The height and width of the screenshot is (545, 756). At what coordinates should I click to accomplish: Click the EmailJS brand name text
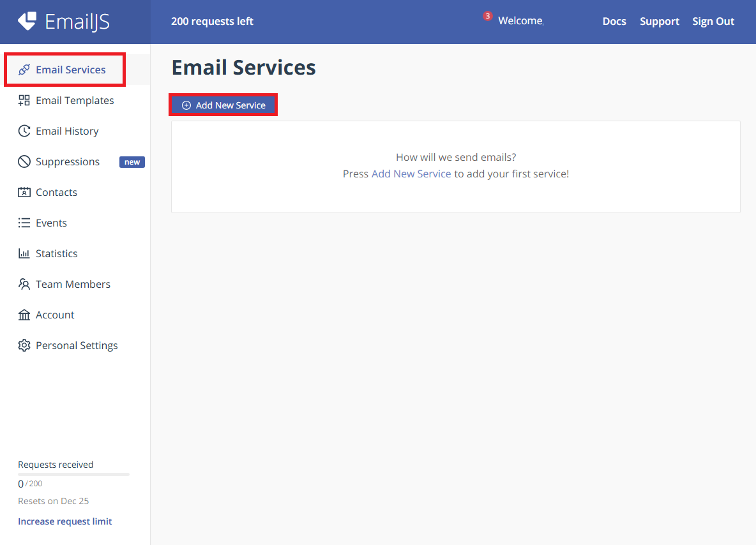pyautogui.click(x=77, y=21)
